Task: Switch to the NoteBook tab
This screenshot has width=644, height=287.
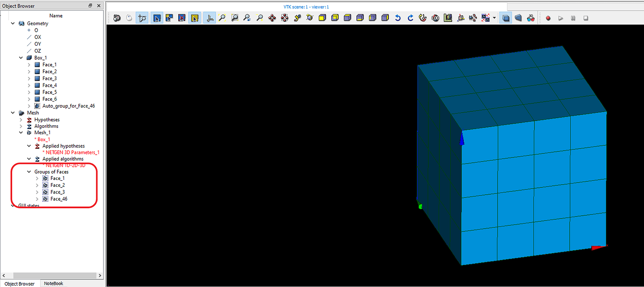Action: coord(53,283)
